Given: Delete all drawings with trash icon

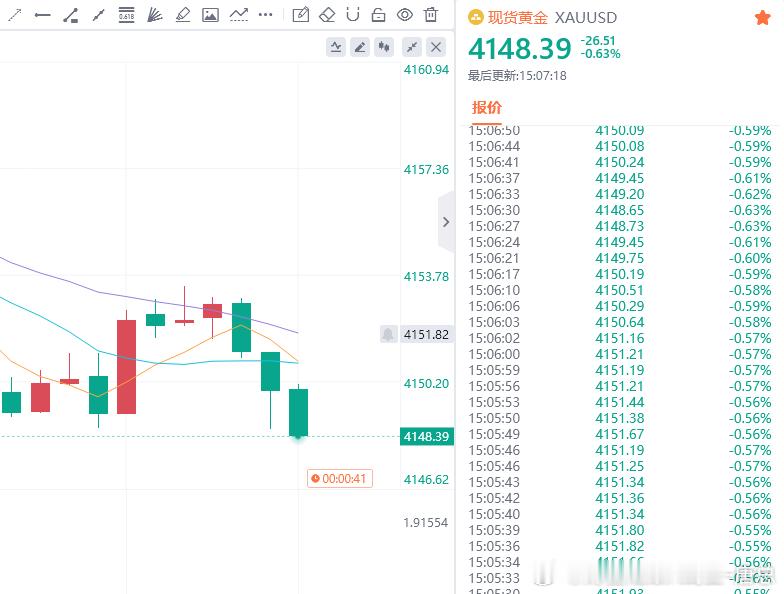Looking at the screenshot, I should click(430, 15).
